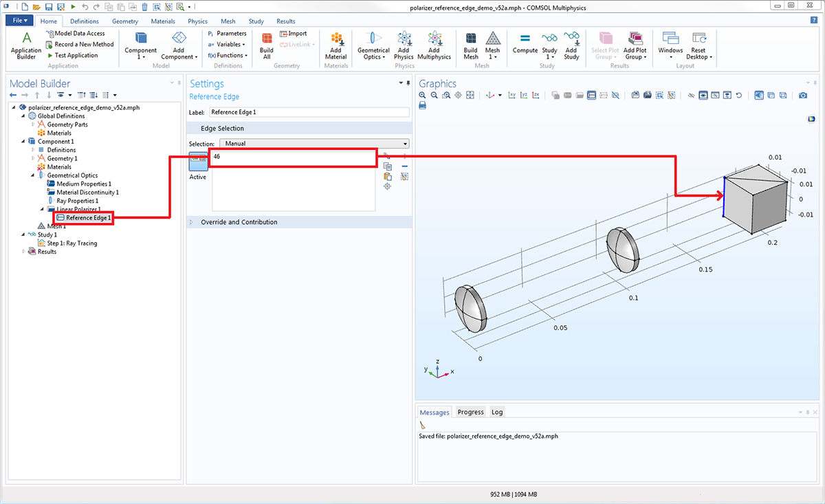Take a snapshot with the camera icon
The width and height of the screenshot is (825, 504).
[802, 95]
